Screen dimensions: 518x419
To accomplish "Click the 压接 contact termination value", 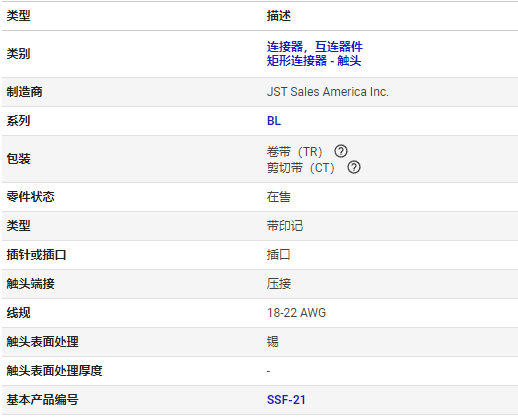I will coord(279,284).
